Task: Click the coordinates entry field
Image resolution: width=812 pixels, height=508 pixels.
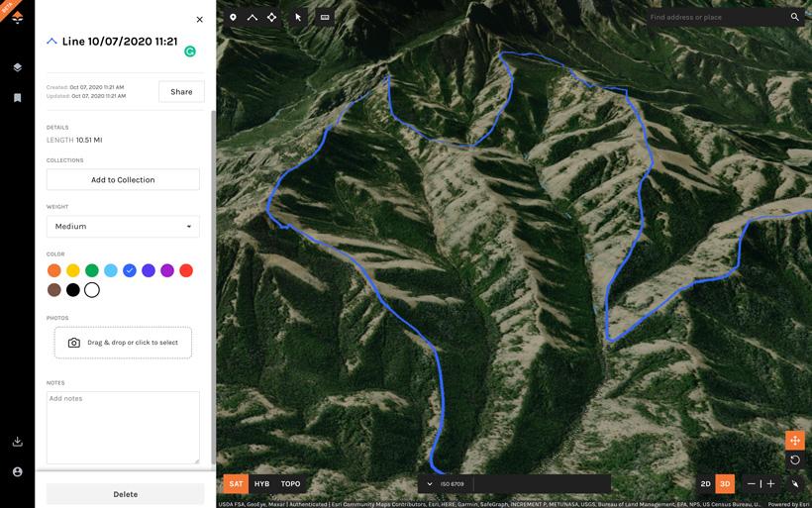Action: pyautogui.click(x=542, y=483)
